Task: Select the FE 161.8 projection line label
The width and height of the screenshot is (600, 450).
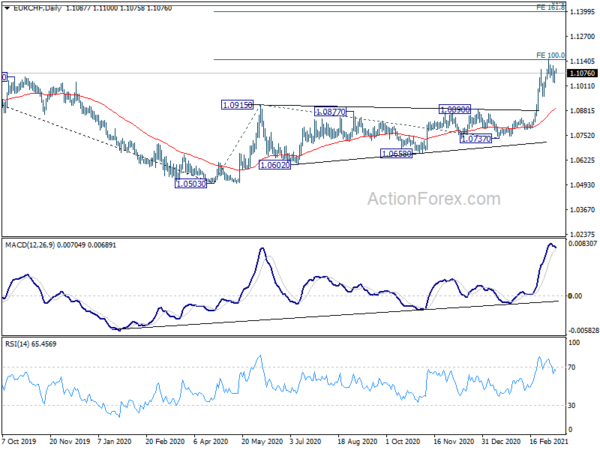Action: pos(550,7)
